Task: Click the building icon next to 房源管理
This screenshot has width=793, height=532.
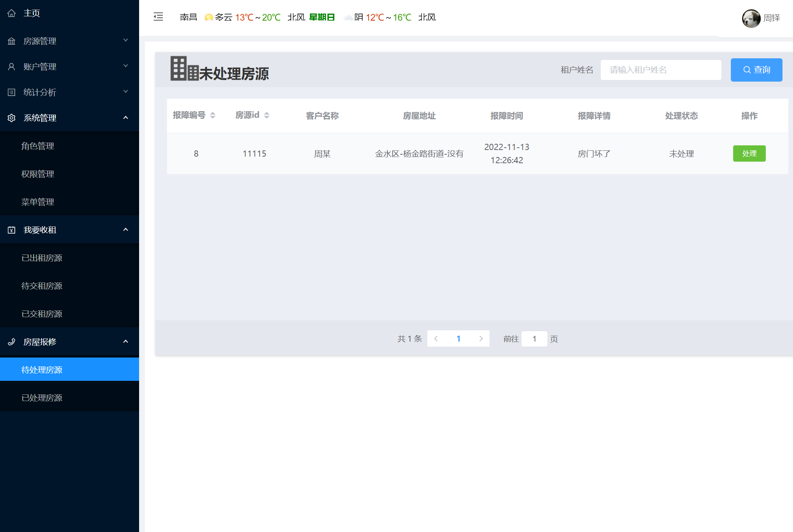Action: 12,41
